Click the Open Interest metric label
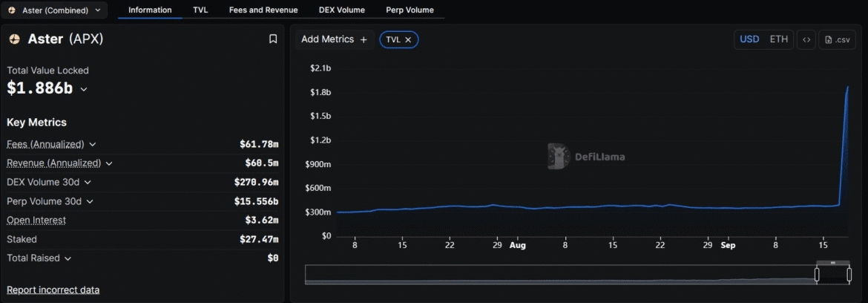Screen dimensions: 868x303 pos(36,220)
